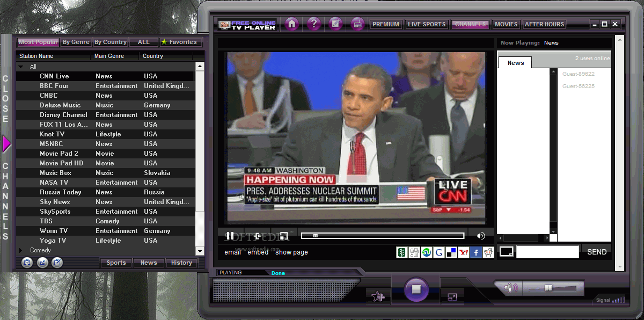Click the video seek progress bar
The image size is (644, 320).
383,236
